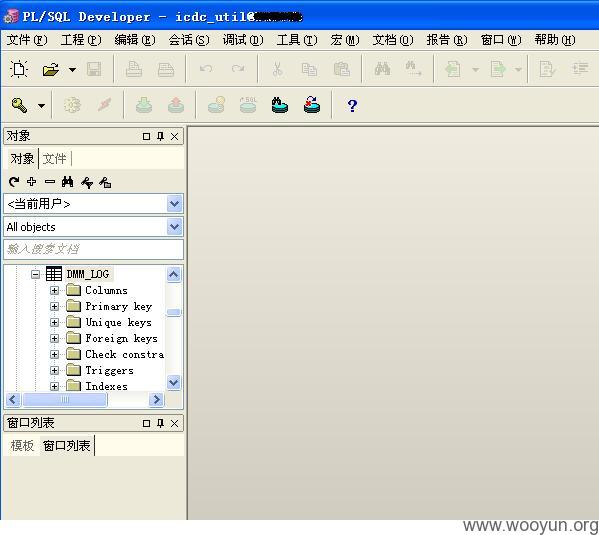
Task: Click the Open folder icon
Action: pyautogui.click(x=51, y=69)
